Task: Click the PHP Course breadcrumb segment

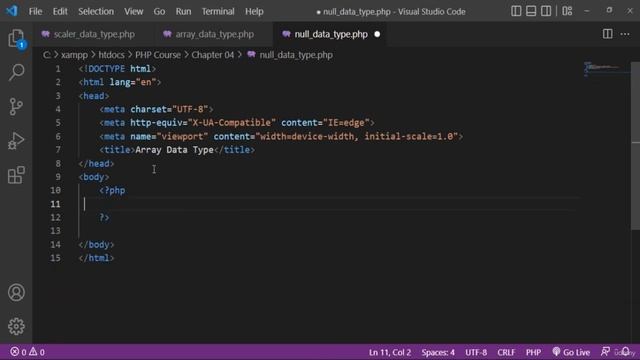Action: [x=158, y=55]
